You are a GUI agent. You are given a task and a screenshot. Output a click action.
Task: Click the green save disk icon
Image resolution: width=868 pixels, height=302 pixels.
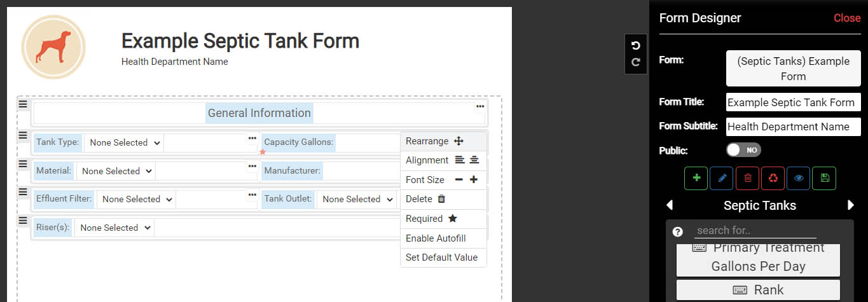[x=825, y=178]
